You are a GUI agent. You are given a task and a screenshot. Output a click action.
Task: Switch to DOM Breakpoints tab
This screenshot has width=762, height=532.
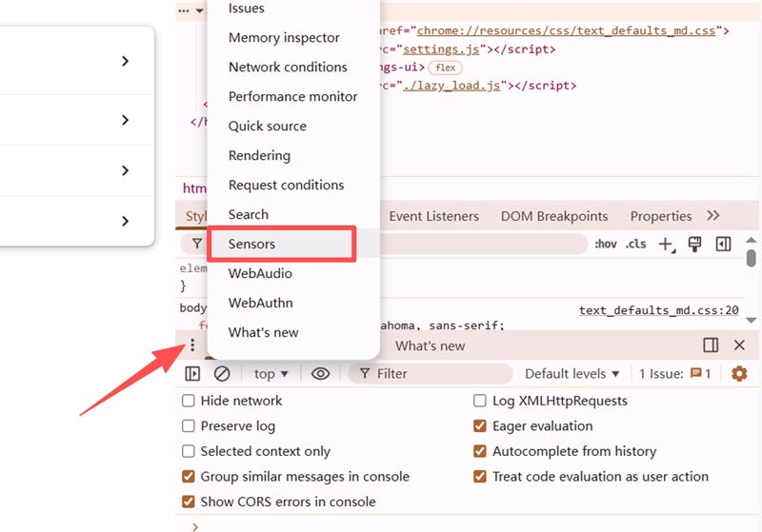(x=554, y=216)
